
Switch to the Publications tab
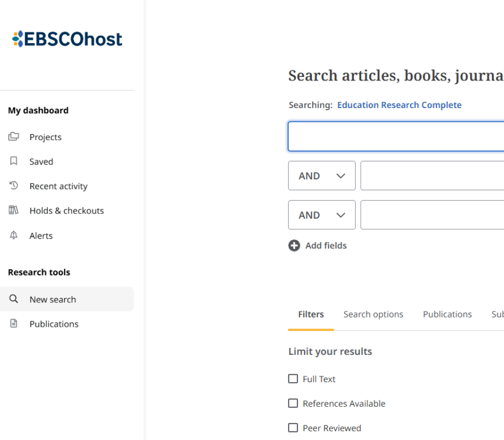pyautogui.click(x=447, y=314)
